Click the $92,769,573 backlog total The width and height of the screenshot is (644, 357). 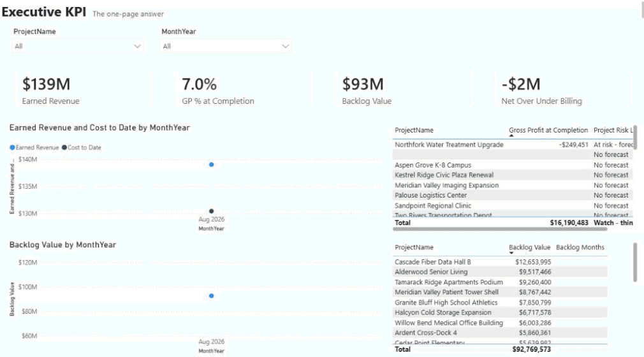(532, 349)
